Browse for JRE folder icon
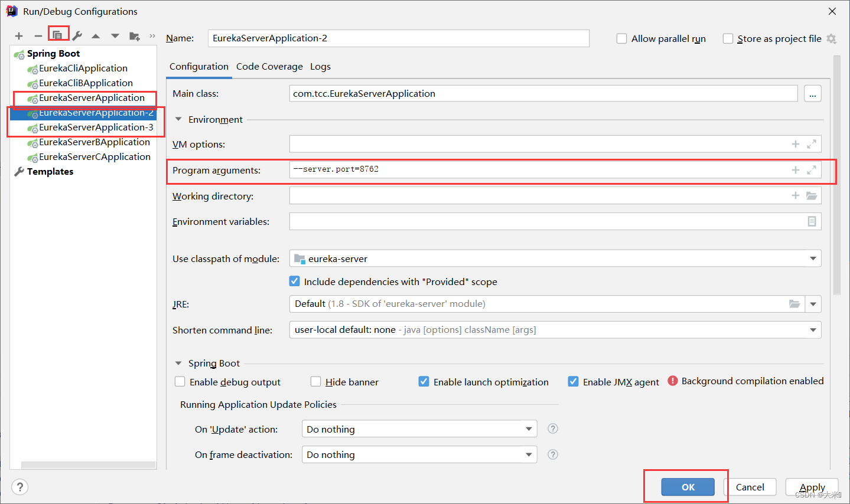The height and width of the screenshot is (504, 850). (x=794, y=304)
